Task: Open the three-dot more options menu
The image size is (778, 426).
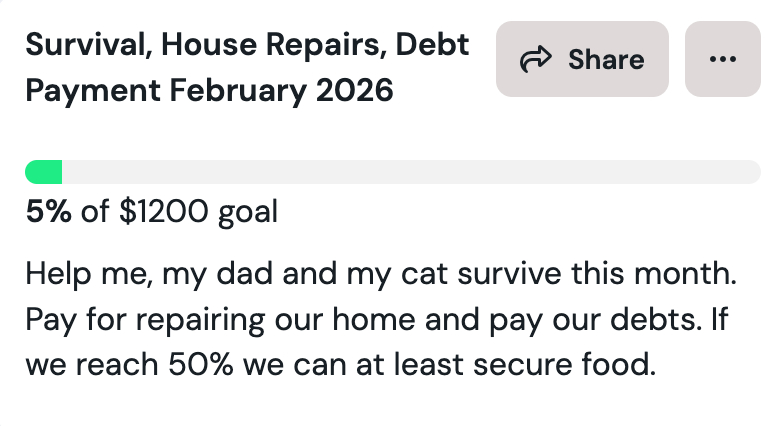Action: (x=722, y=59)
